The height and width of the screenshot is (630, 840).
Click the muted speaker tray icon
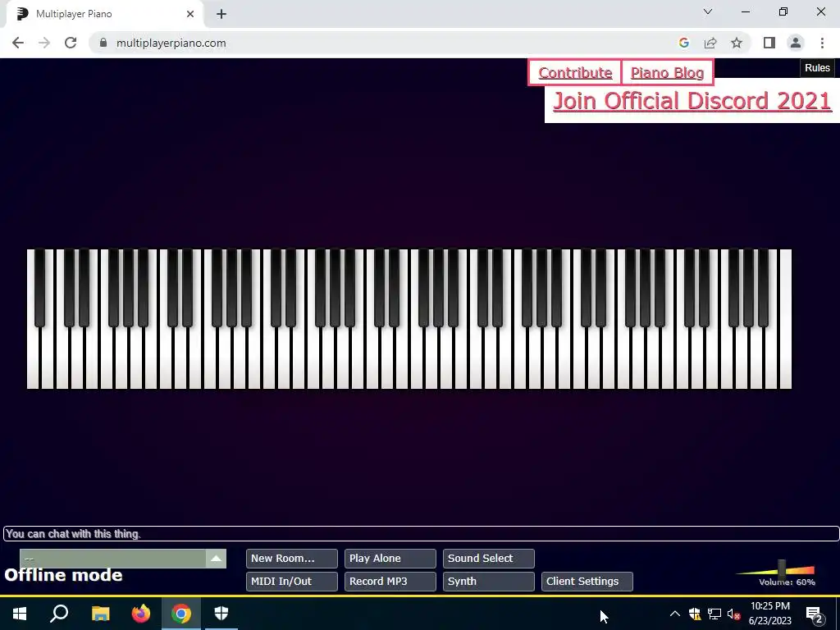pos(734,614)
